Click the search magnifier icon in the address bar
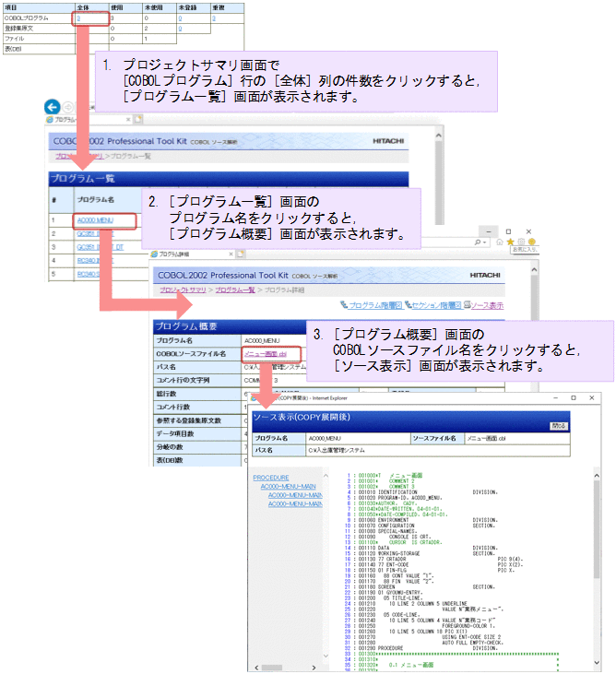The image size is (616, 674). [478, 242]
